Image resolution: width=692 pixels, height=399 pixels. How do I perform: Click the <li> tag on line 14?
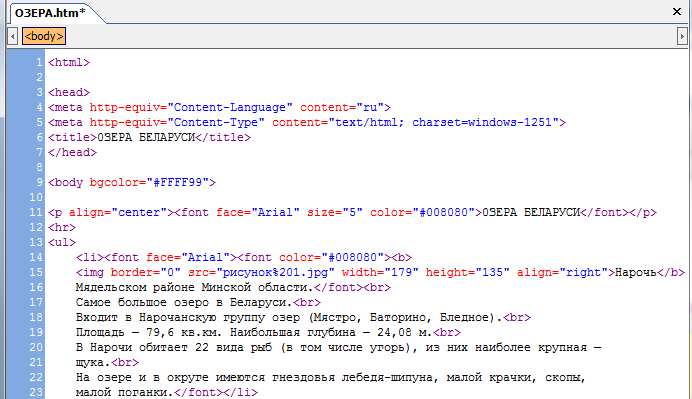click(x=90, y=257)
